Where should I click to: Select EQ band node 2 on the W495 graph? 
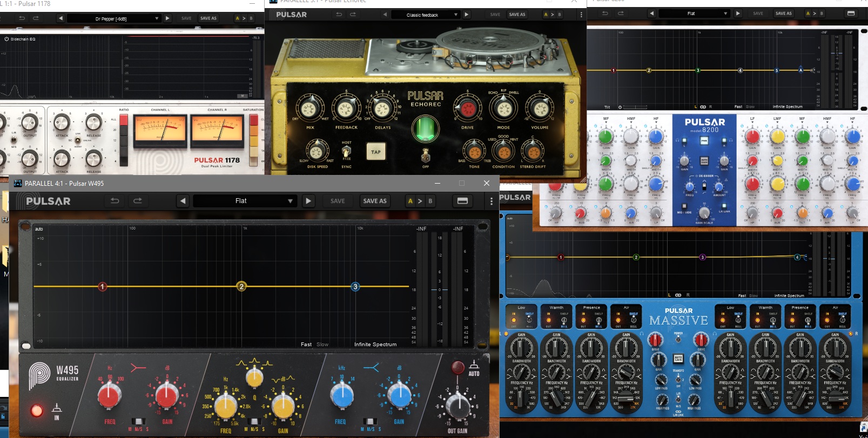tap(241, 286)
